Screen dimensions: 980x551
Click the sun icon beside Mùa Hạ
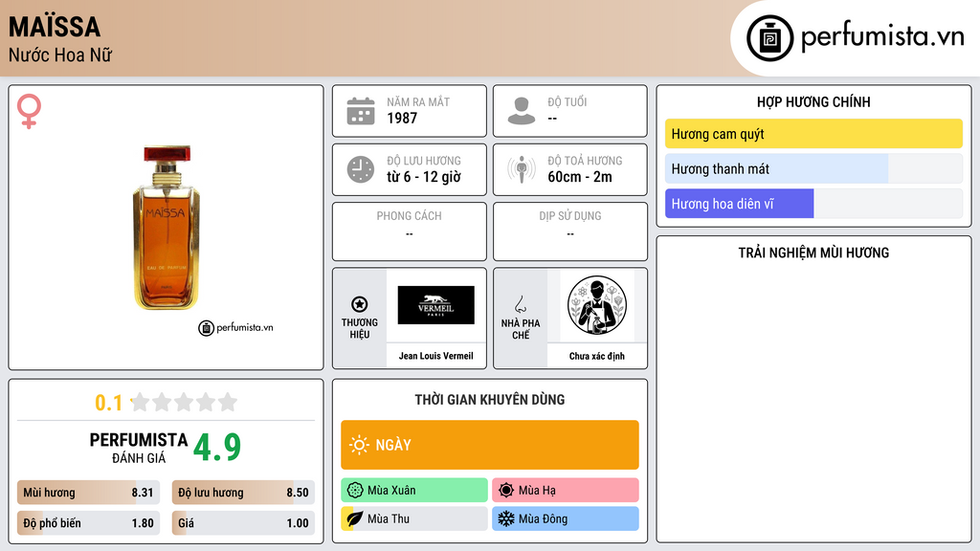pos(506,491)
